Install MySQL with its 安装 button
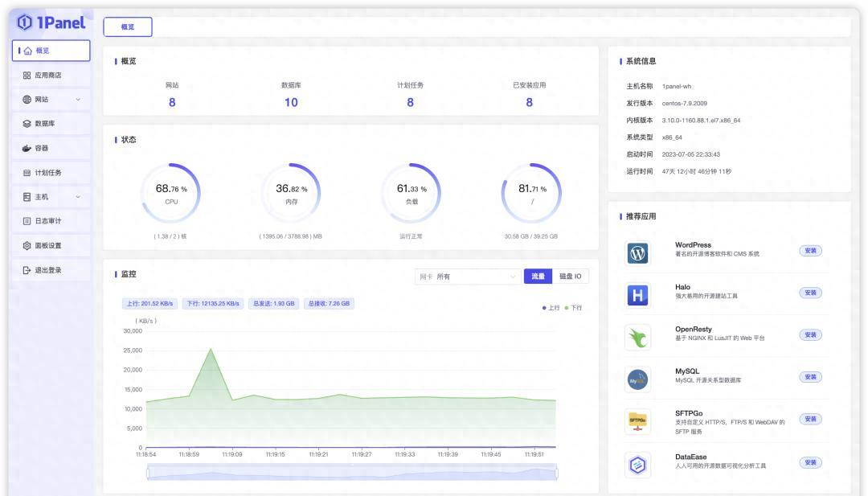 [x=810, y=377]
